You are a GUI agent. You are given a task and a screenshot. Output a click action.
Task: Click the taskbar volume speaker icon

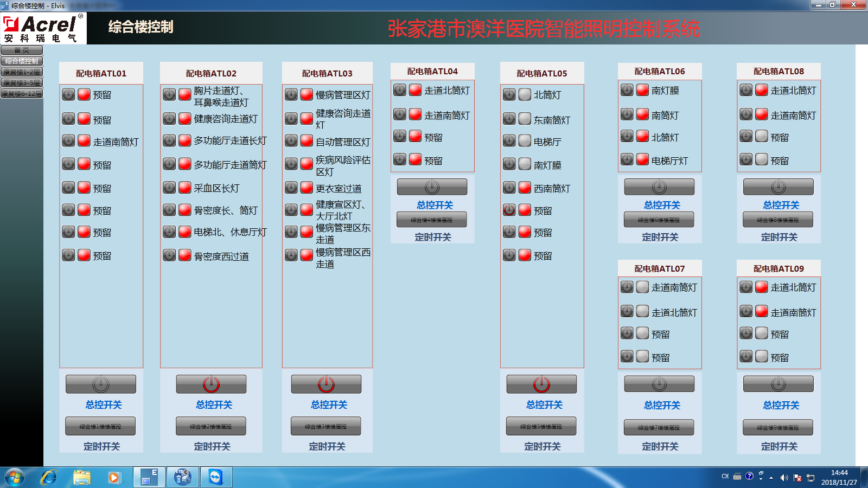pos(784,478)
